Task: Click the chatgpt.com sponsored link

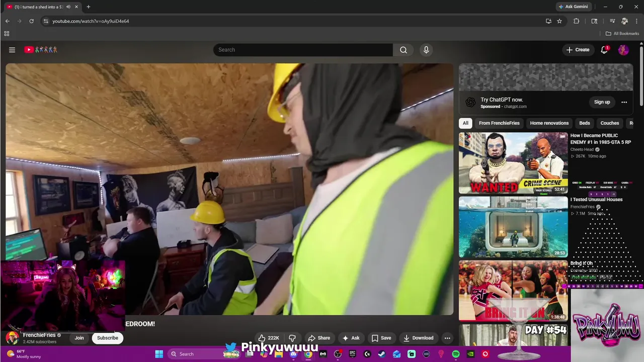Action: pos(515,107)
